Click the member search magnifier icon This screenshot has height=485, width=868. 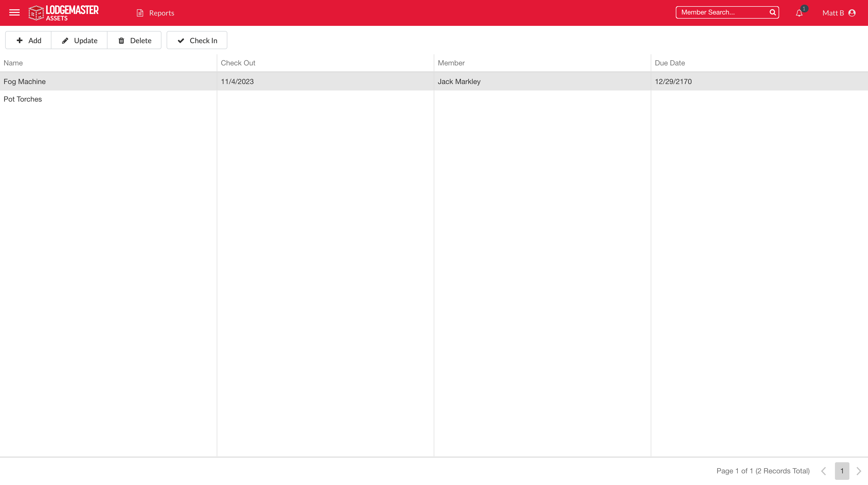[x=773, y=12]
